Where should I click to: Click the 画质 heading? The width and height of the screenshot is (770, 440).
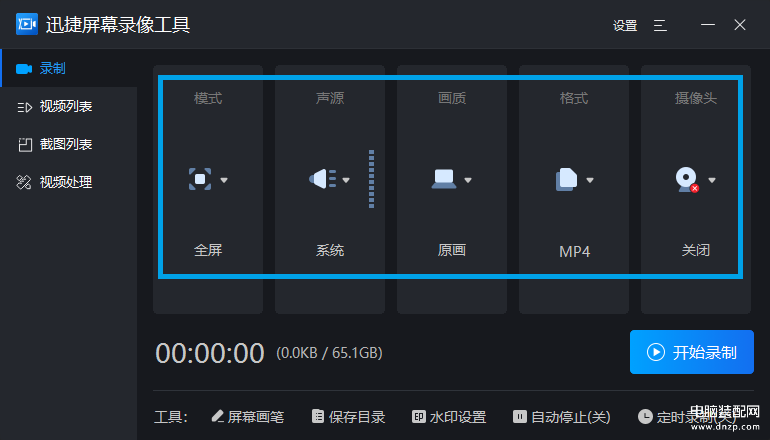tap(452, 98)
